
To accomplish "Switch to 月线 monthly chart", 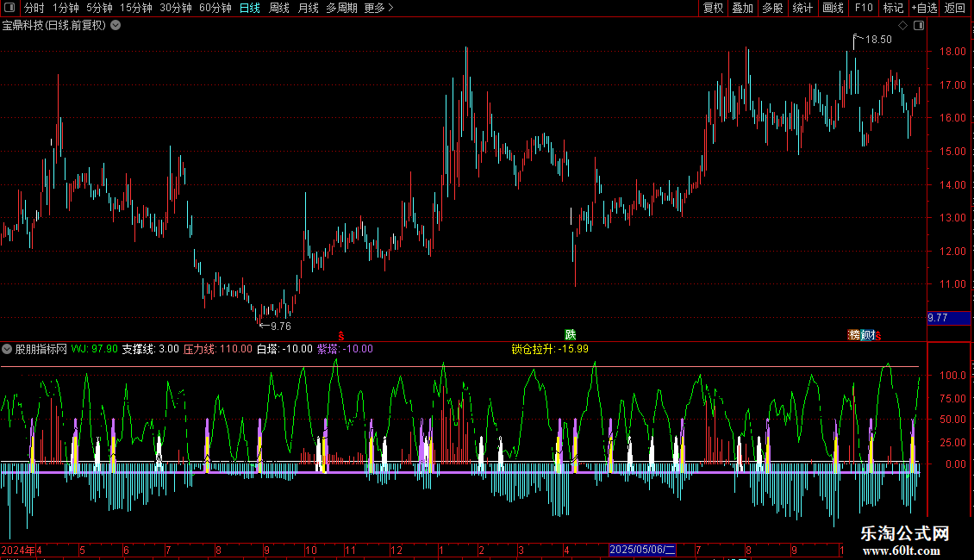I will 308,8.
